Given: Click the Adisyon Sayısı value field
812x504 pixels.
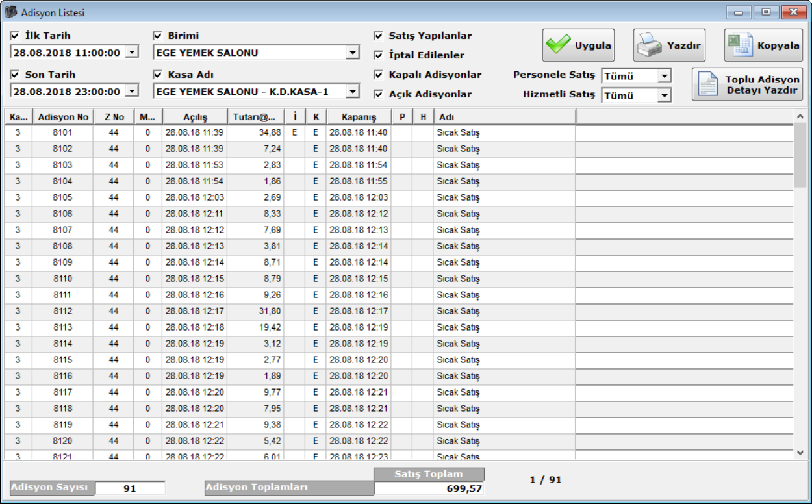Looking at the screenshot, I should click(130, 488).
